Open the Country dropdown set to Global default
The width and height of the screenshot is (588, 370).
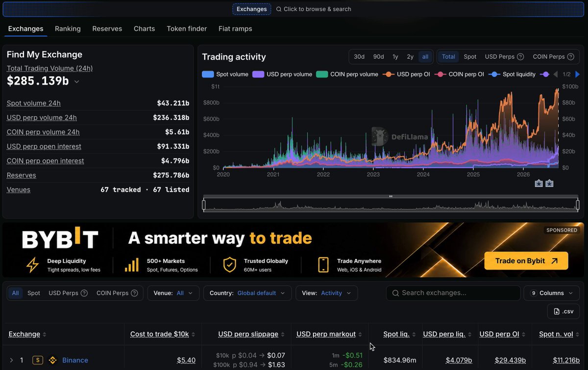(x=247, y=293)
